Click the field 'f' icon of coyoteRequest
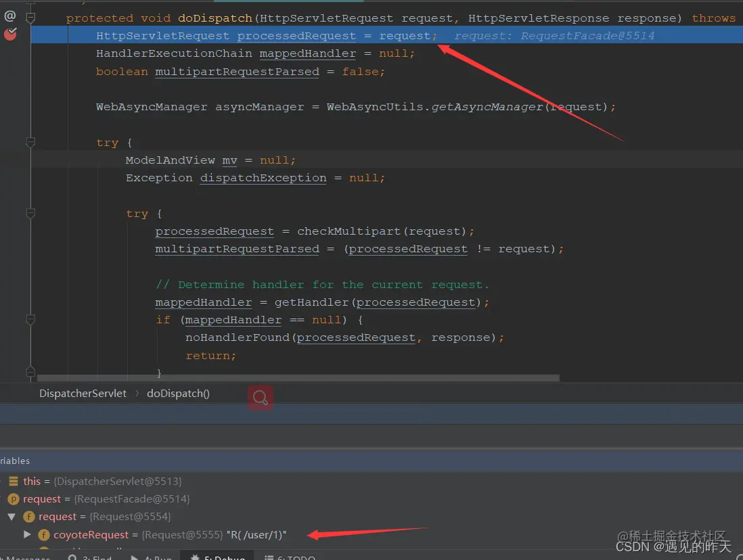 click(x=43, y=535)
